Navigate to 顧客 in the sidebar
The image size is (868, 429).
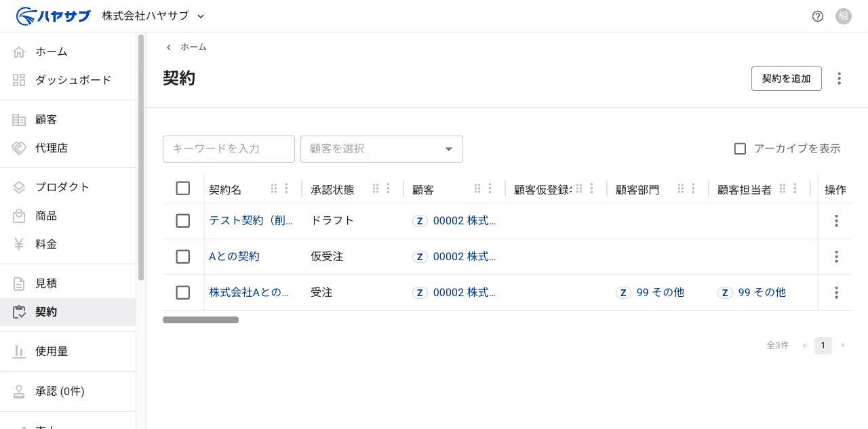click(68, 119)
